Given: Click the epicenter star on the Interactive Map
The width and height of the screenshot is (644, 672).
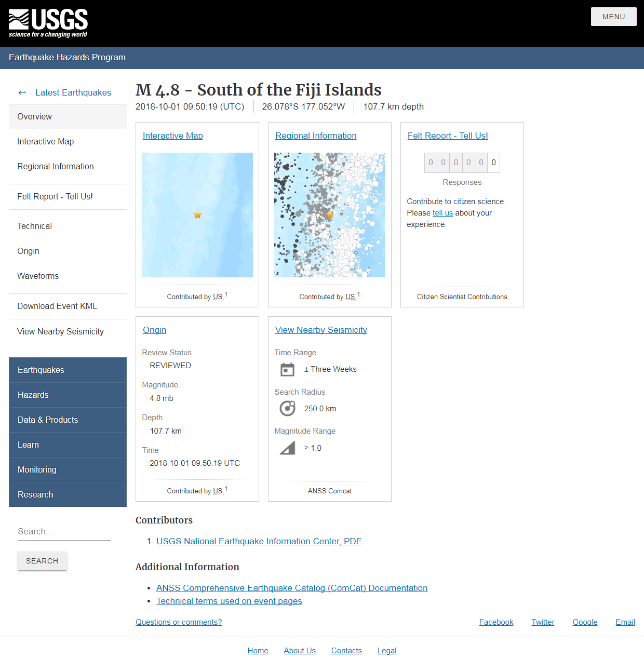Looking at the screenshot, I should (x=197, y=214).
